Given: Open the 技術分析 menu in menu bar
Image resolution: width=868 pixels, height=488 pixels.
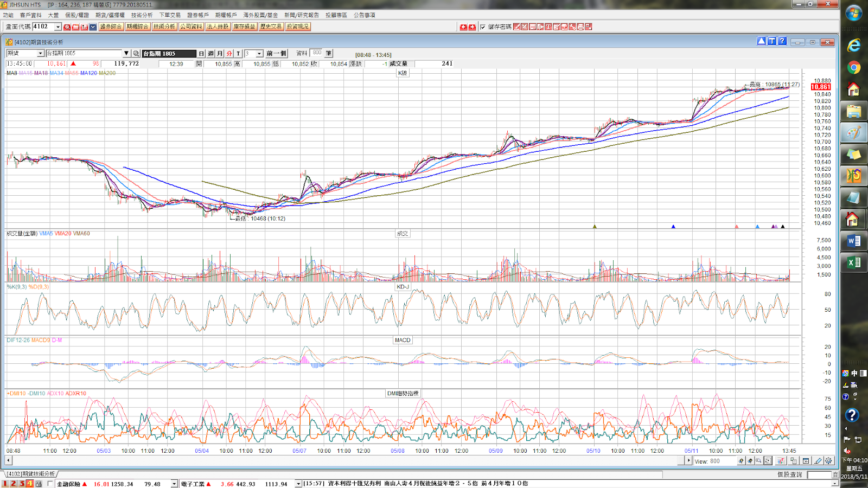Looking at the screenshot, I should (142, 15).
